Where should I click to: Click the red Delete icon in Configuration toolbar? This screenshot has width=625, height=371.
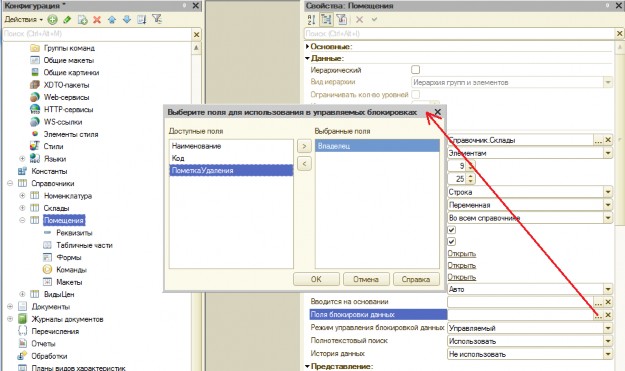tap(97, 20)
